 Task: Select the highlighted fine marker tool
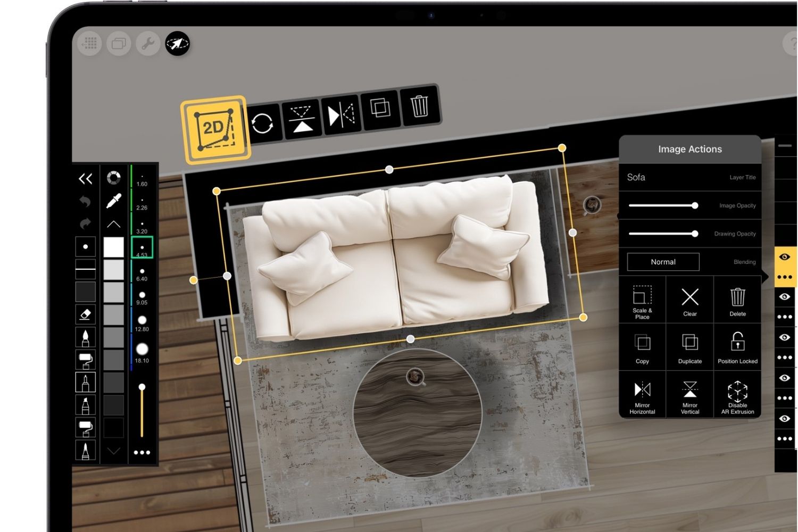coord(85,382)
